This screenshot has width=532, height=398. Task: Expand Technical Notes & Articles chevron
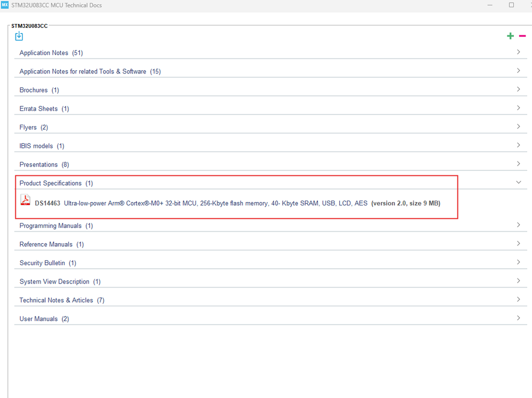point(519,300)
